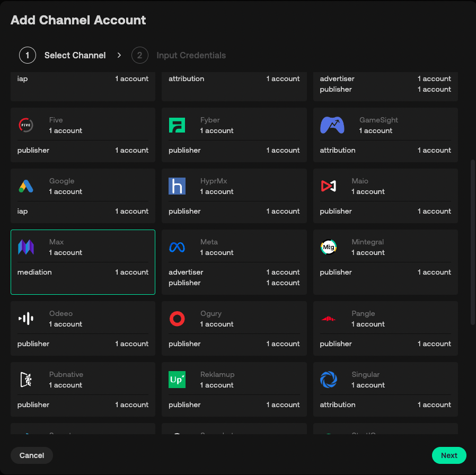Screen dimensions: 476x475
Task: Click the Singular channel name
Action: coord(366,374)
